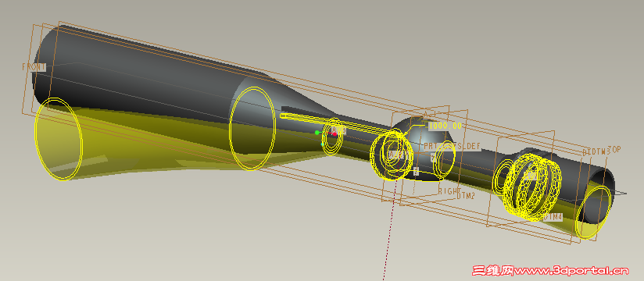
Task: Click the red drag handle dot
Action: pyautogui.click(x=335, y=134)
